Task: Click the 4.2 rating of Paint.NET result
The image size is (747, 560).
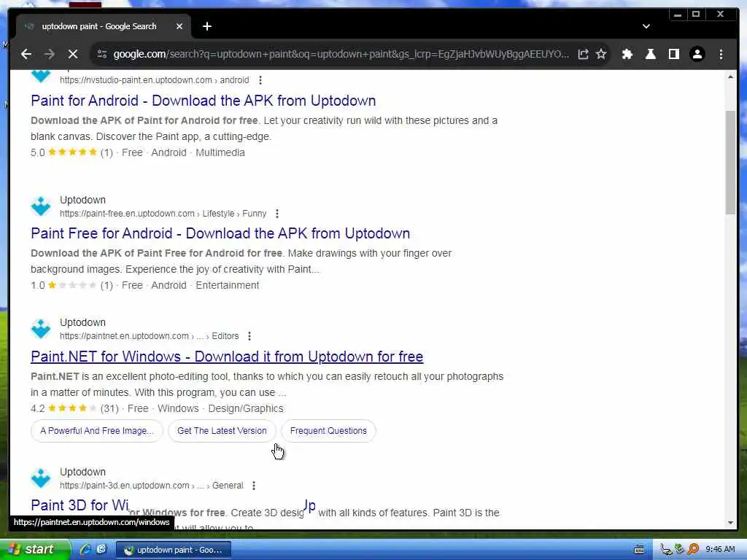Action: [x=38, y=408]
